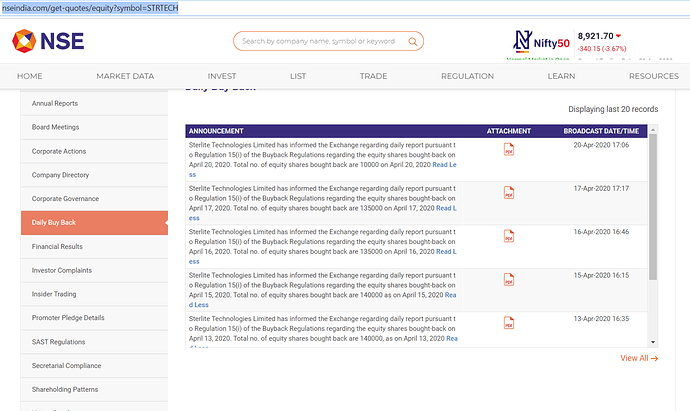Screen dimensions: 690x411
Task: Click the search magnifier icon
Action: (x=412, y=41)
